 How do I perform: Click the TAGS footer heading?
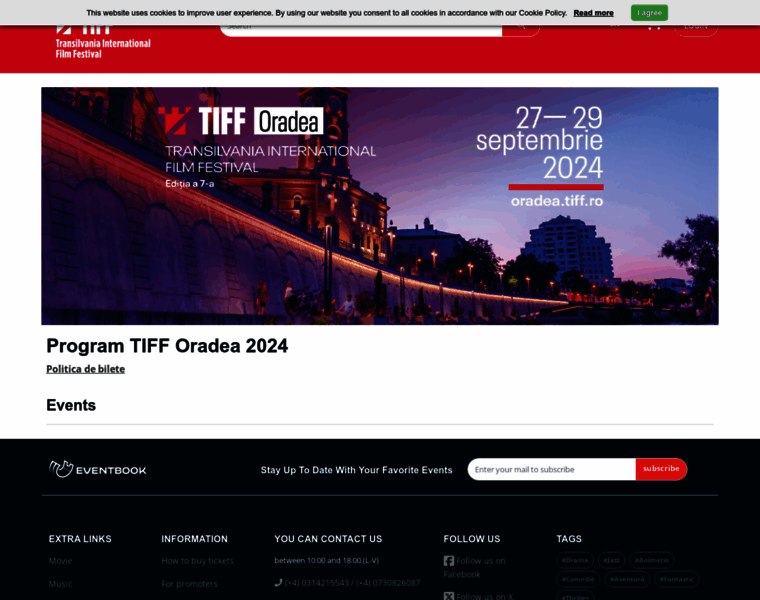click(x=569, y=539)
